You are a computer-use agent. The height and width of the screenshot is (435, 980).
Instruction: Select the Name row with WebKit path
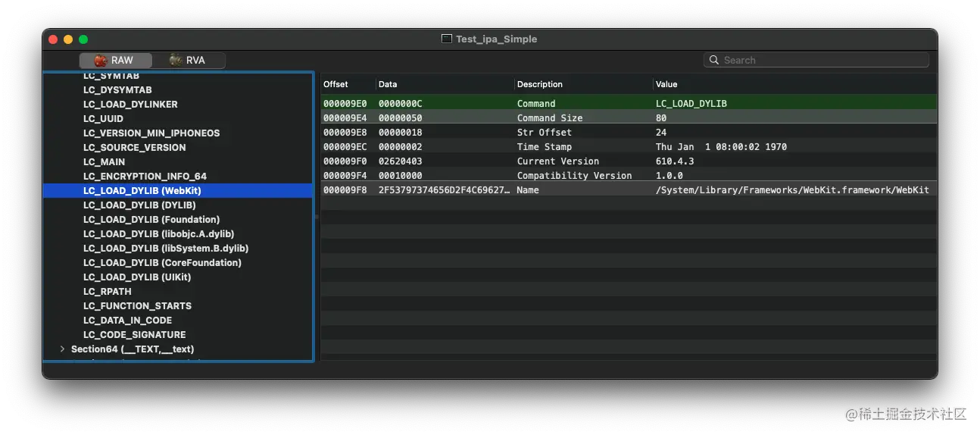tap(629, 190)
